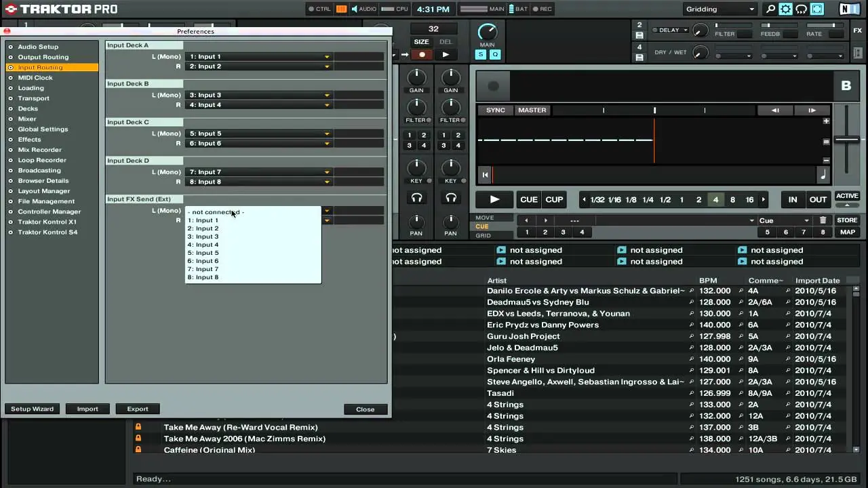Toggle the fullscreen icon in header
This screenshot has width=868, height=488.
tap(817, 9)
